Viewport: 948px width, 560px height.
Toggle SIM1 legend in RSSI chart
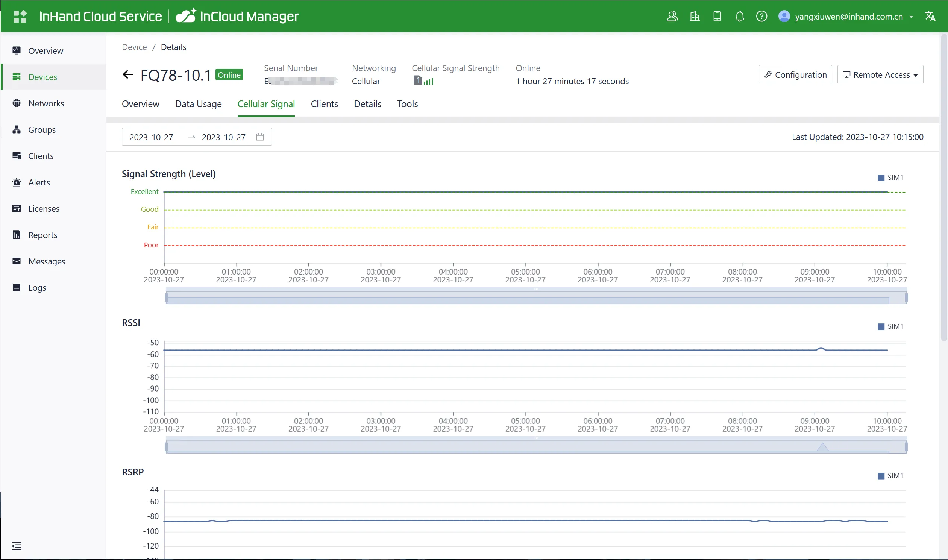point(890,326)
